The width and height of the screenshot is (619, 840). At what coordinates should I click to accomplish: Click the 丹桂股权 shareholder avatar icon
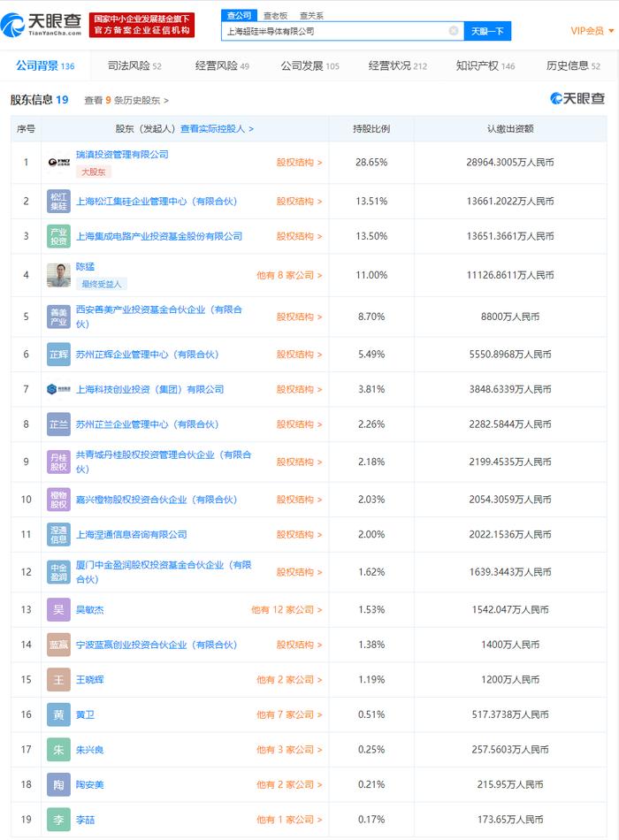click(x=58, y=462)
